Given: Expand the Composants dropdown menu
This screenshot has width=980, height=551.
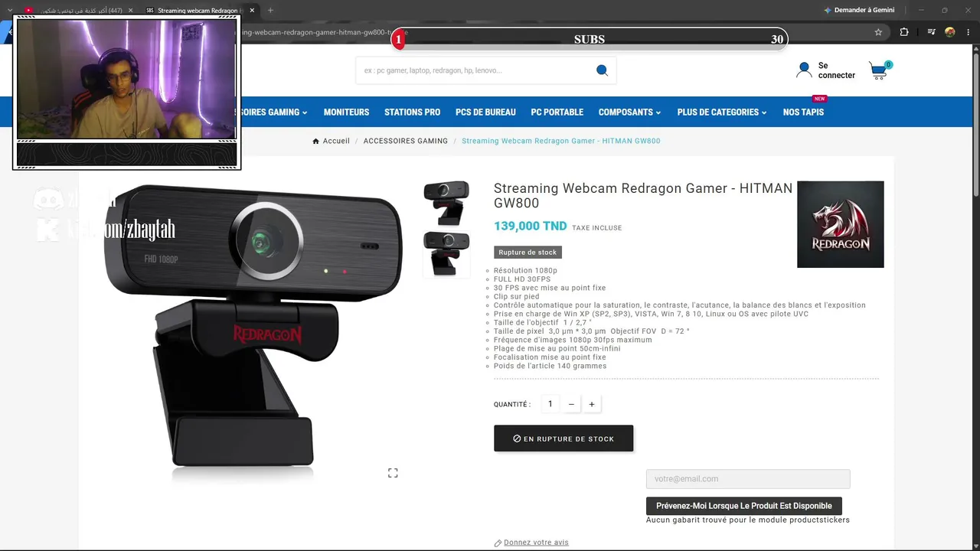Looking at the screenshot, I should coord(629,112).
